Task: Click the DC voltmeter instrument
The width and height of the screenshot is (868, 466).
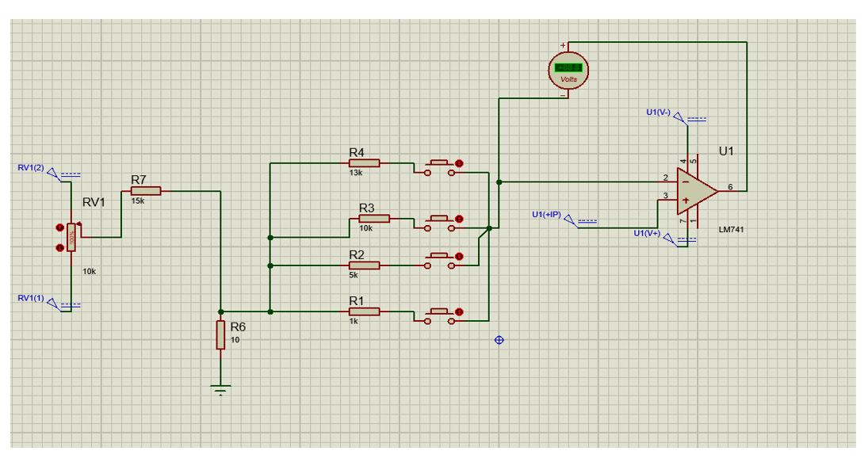Action: (568, 71)
